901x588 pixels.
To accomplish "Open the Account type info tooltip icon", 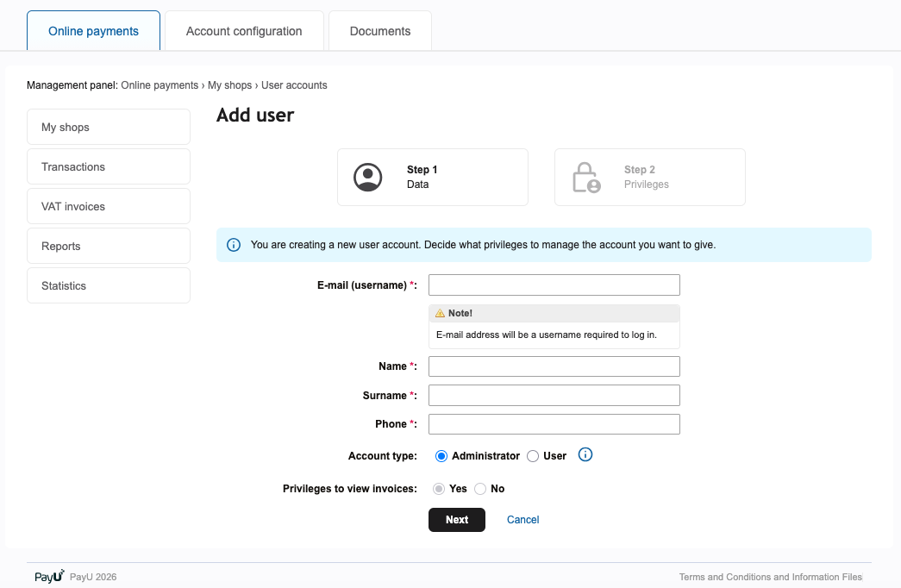I will 585,454.
